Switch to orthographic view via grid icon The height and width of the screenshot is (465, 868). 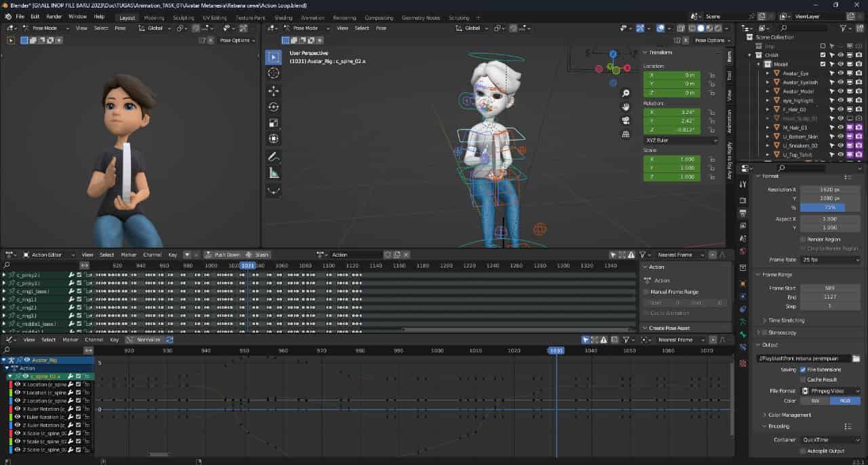(626, 134)
